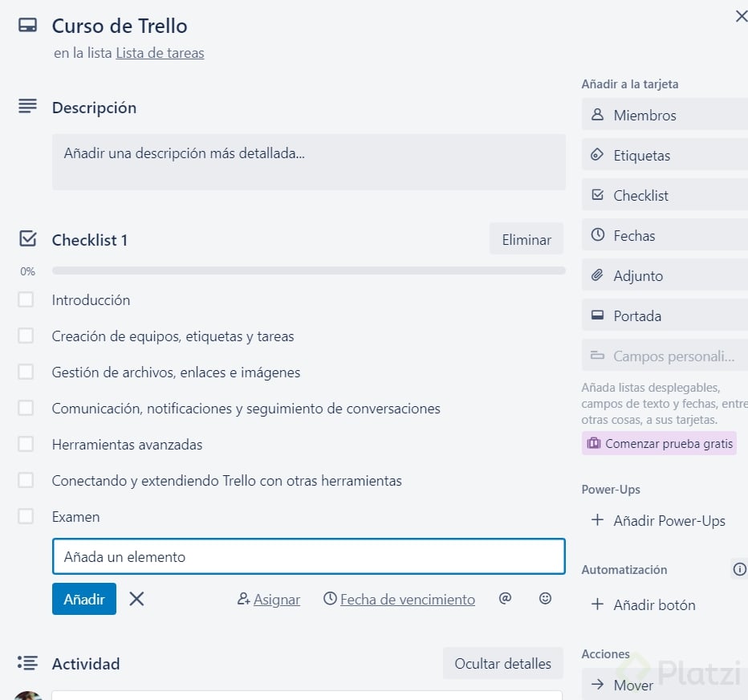This screenshot has height=700, width=748.
Task: Open Fechas date picker
Action: (665, 235)
